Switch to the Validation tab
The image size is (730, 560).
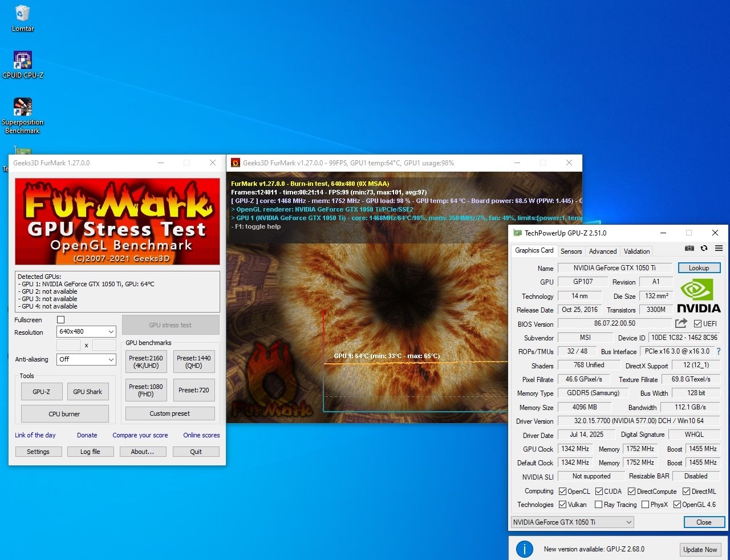(636, 251)
